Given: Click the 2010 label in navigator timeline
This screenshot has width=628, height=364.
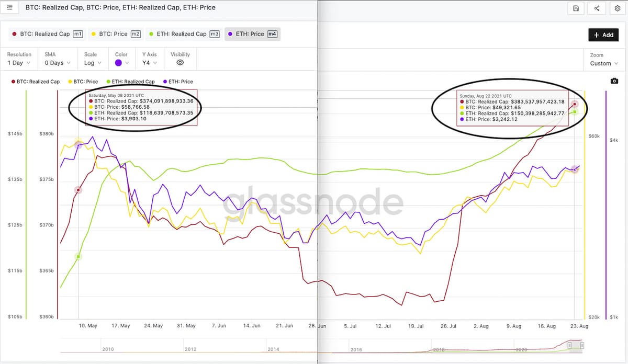Looking at the screenshot, I should click(x=108, y=349).
